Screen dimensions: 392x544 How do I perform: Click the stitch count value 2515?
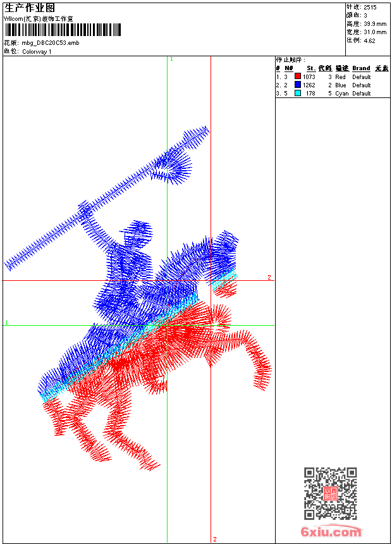[370, 8]
